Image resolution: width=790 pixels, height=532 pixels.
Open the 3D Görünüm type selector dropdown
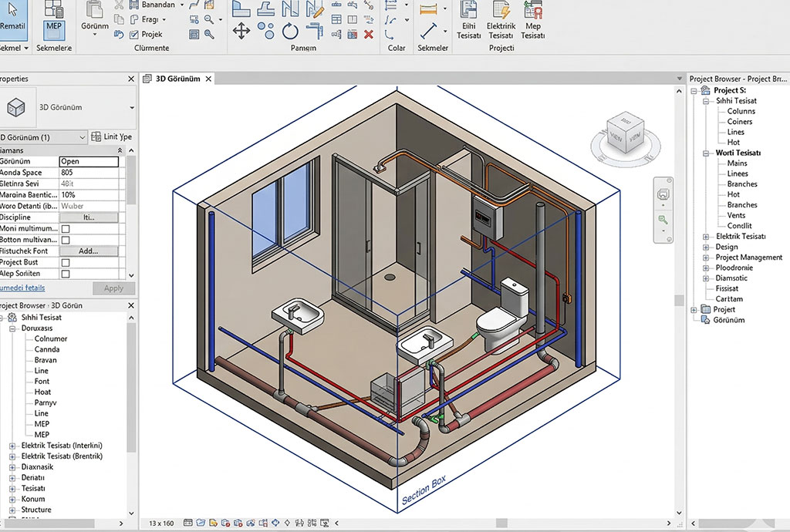coord(132,107)
